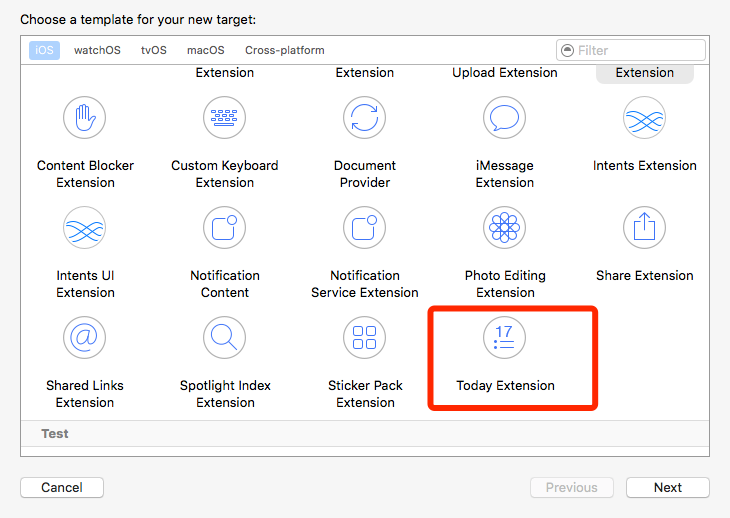Select the Photo Editing Extension icon
The width and height of the screenshot is (730, 518).
coord(505,228)
